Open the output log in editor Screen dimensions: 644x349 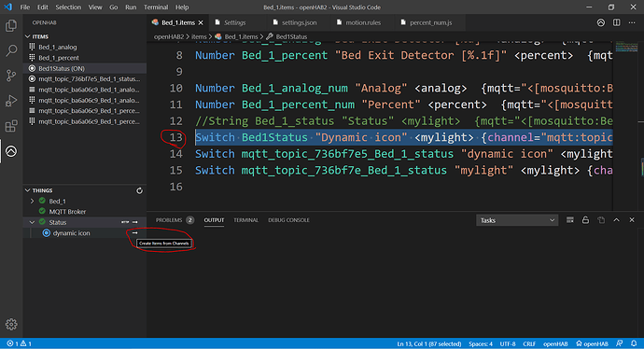tap(601, 220)
